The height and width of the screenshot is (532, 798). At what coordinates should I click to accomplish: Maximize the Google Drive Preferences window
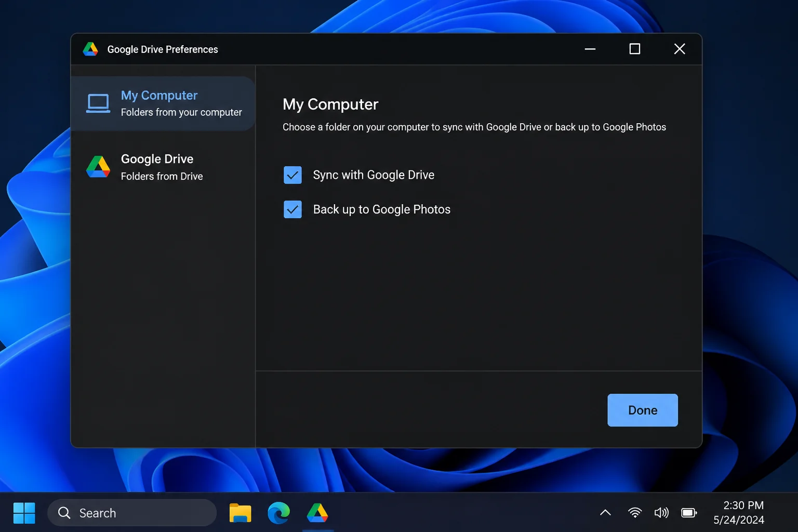coord(635,49)
